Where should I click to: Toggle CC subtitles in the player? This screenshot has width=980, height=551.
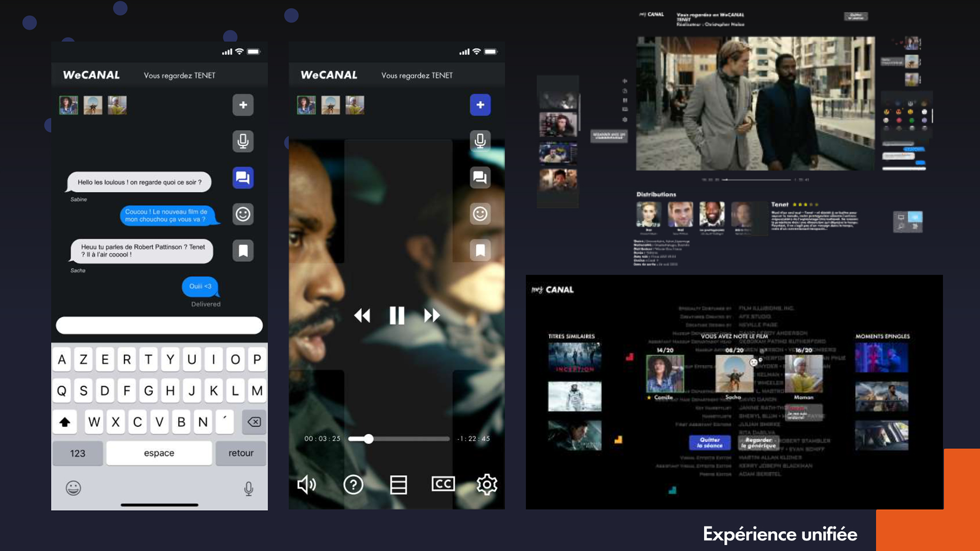click(x=443, y=484)
